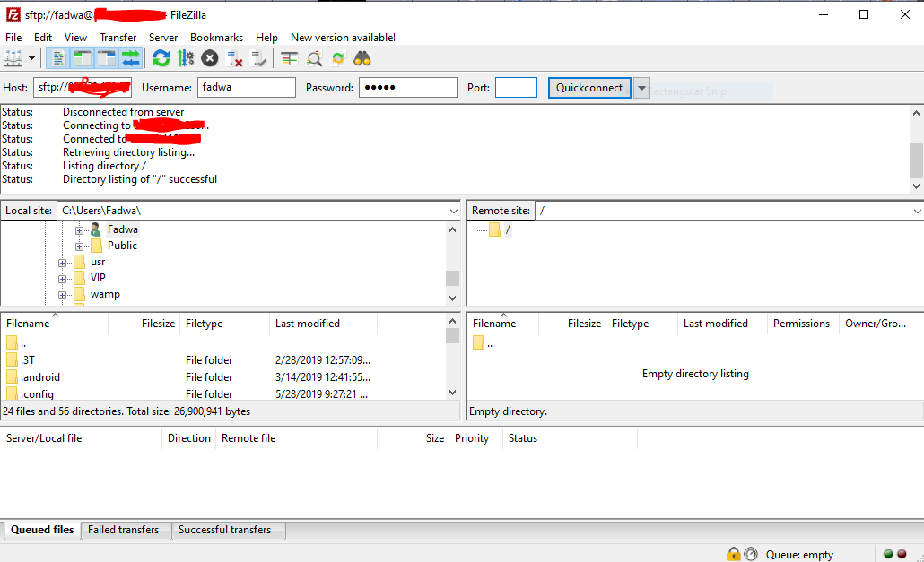The height and width of the screenshot is (562, 924).
Task: Reconnect to the last used server
Action: [x=258, y=58]
